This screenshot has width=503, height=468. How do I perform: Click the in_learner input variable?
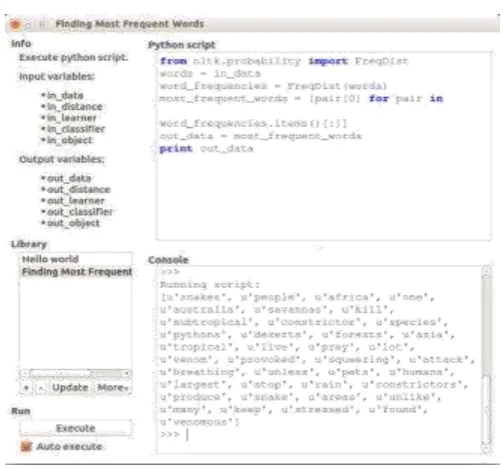(x=72, y=118)
